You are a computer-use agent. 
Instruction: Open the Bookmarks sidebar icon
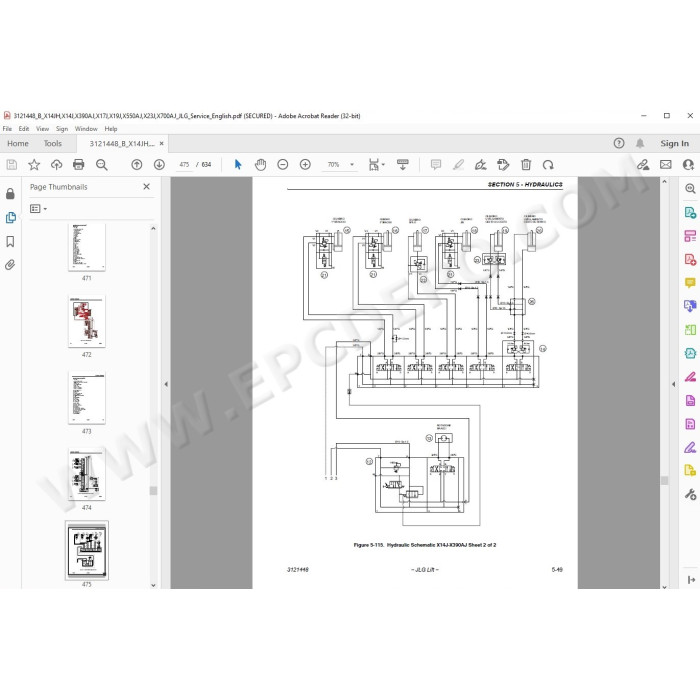pos(10,242)
